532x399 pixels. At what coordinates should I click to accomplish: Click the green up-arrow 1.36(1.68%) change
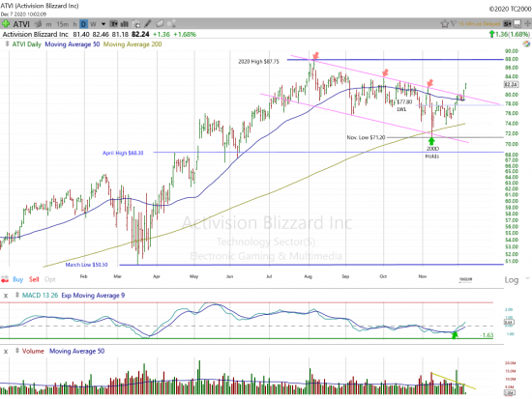[x=509, y=34]
